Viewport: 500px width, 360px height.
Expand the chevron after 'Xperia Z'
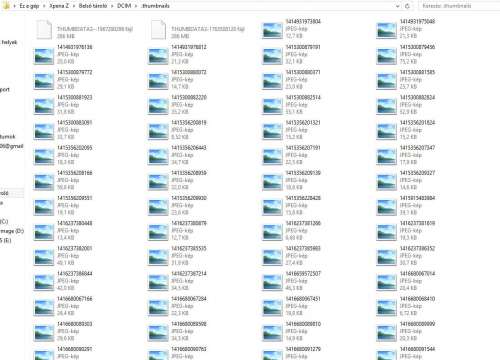[74, 6]
